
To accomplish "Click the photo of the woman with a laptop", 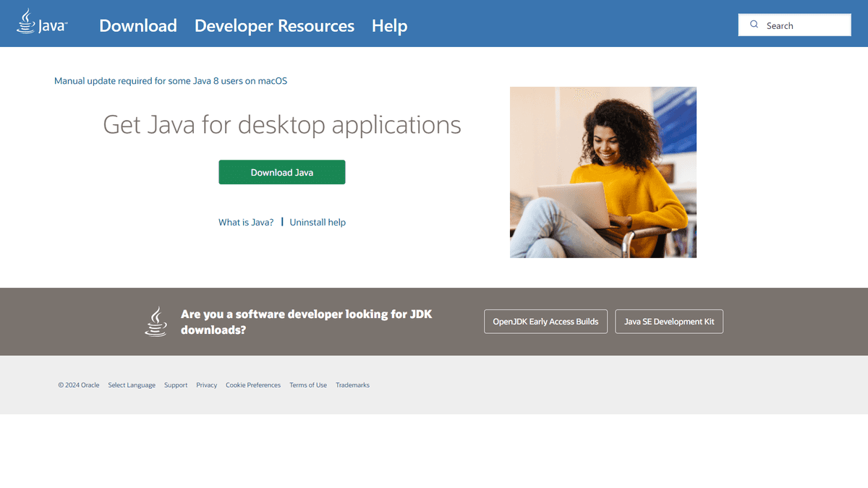I will (603, 172).
